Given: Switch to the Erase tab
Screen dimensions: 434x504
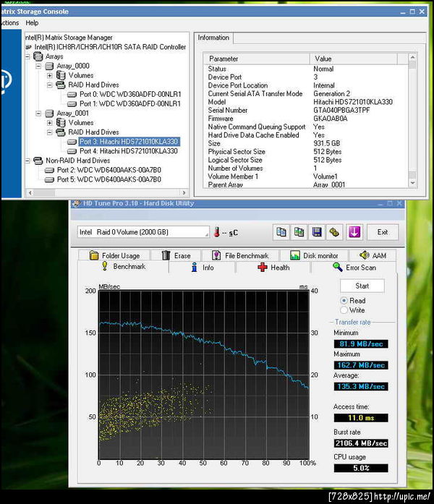Looking at the screenshot, I should pyautogui.click(x=176, y=255).
